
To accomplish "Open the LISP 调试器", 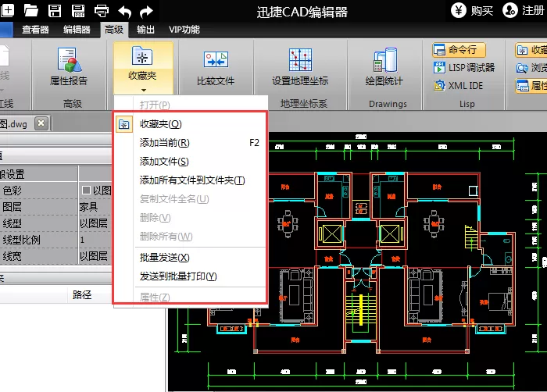I will pyautogui.click(x=464, y=67).
